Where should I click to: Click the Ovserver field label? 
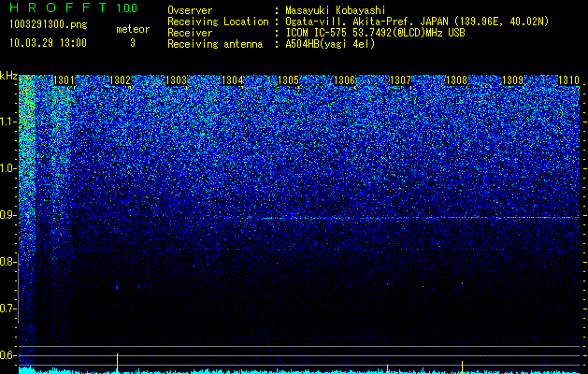190,10
